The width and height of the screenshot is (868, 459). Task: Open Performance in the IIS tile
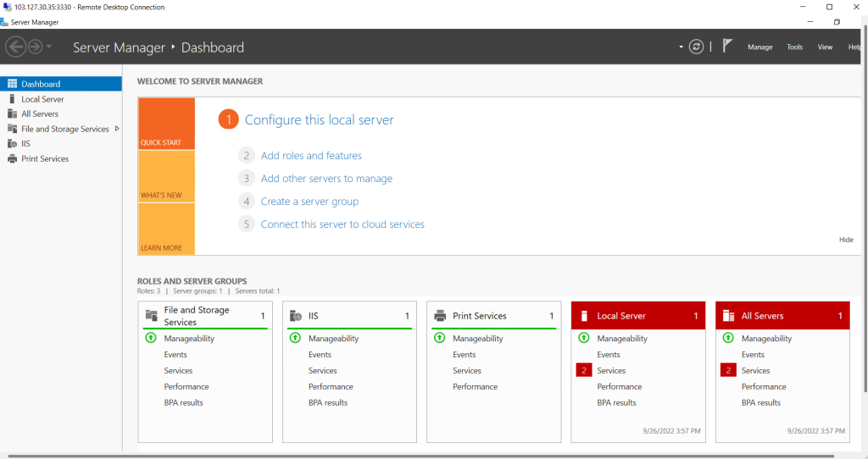(331, 386)
